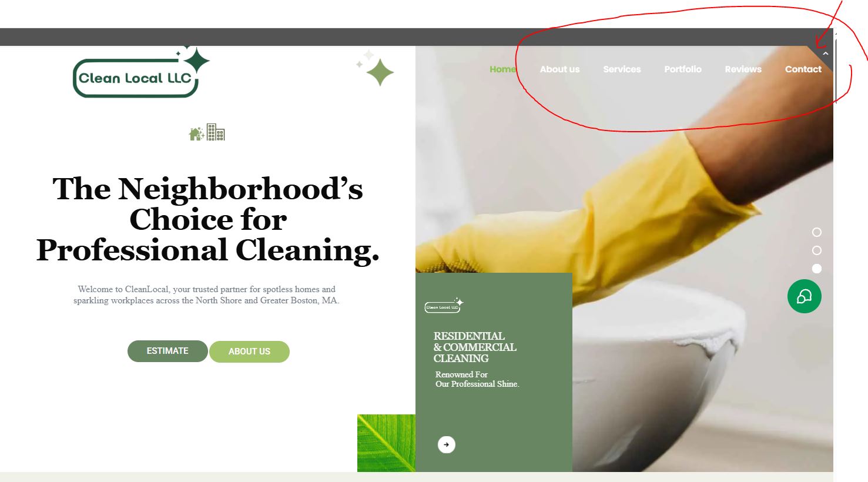Screen dimensions: 868x482
Task: Open the Reviews menu item
Action: coord(743,69)
